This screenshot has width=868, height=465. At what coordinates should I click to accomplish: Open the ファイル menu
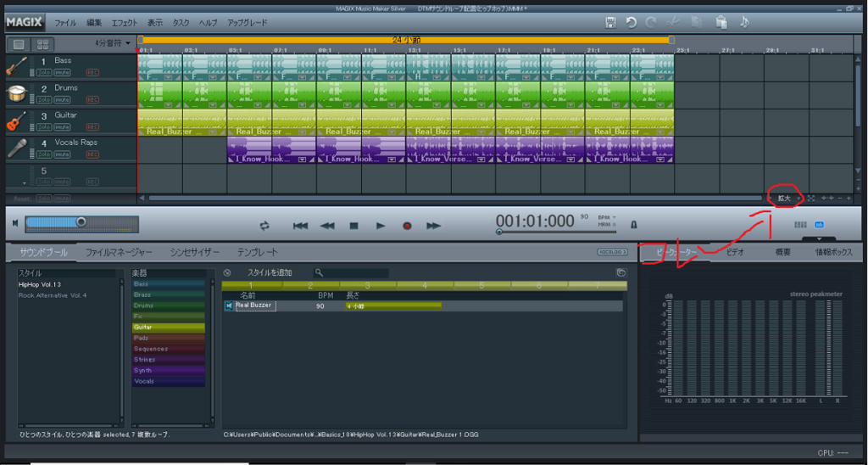click(65, 23)
